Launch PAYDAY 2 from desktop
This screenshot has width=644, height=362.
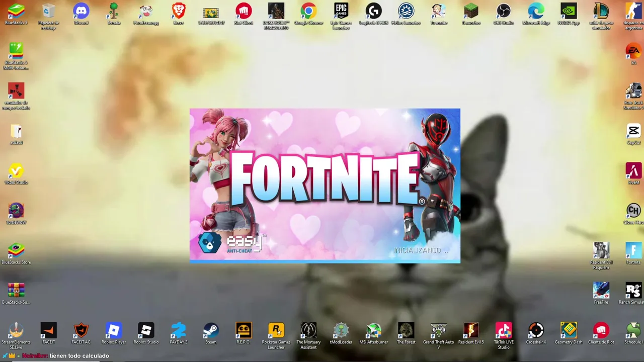point(179,333)
